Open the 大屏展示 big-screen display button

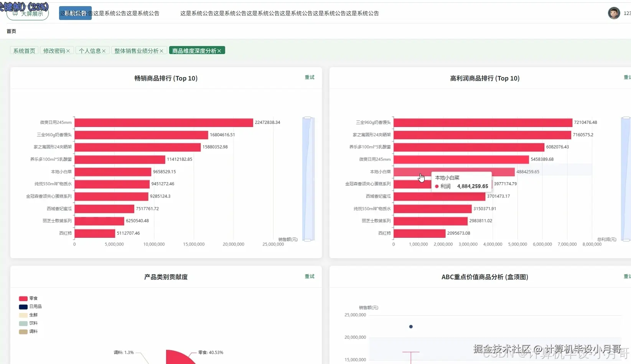coord(28,14)
